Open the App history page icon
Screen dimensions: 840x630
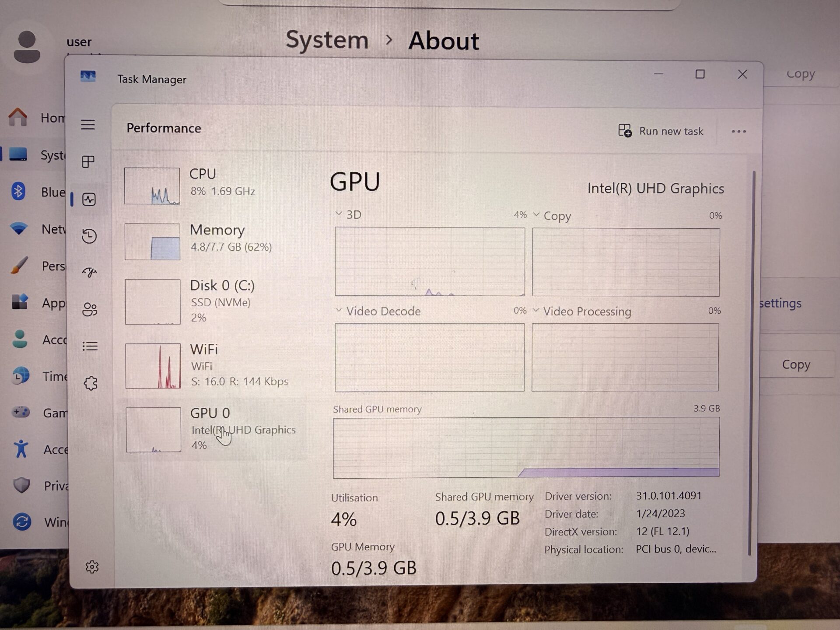click(x=89, y=236)
